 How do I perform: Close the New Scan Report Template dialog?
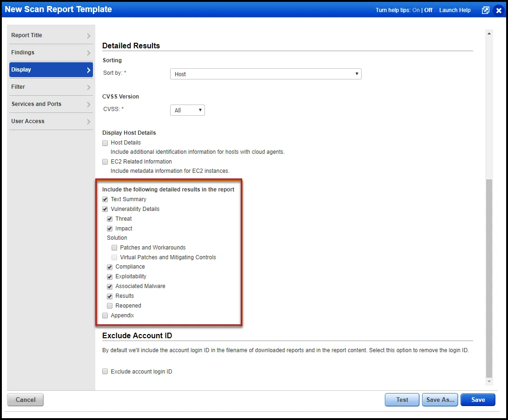coord(499,10)
